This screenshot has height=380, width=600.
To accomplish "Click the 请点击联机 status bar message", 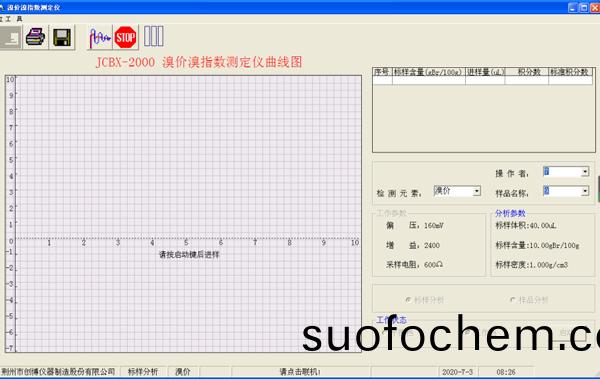I will tap(300, 372).
